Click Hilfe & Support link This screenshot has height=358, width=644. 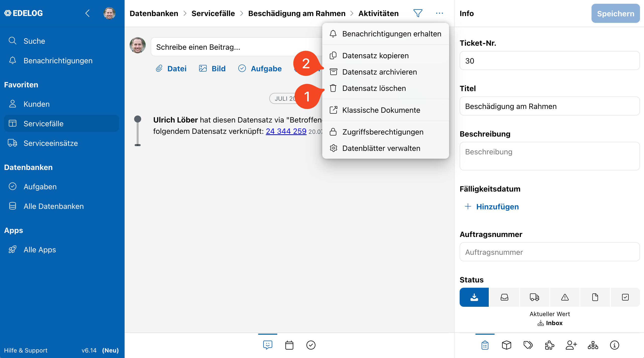(x=26, y=350)
